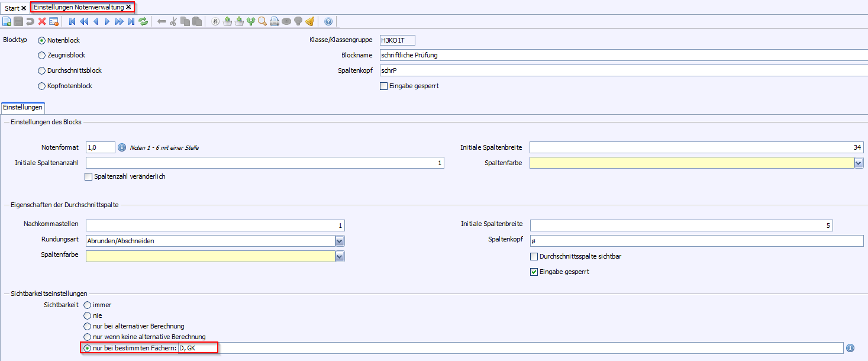This screenshot has height=361, width=868.
Task: Go to the last record arrow
Action: pos(131,21)
